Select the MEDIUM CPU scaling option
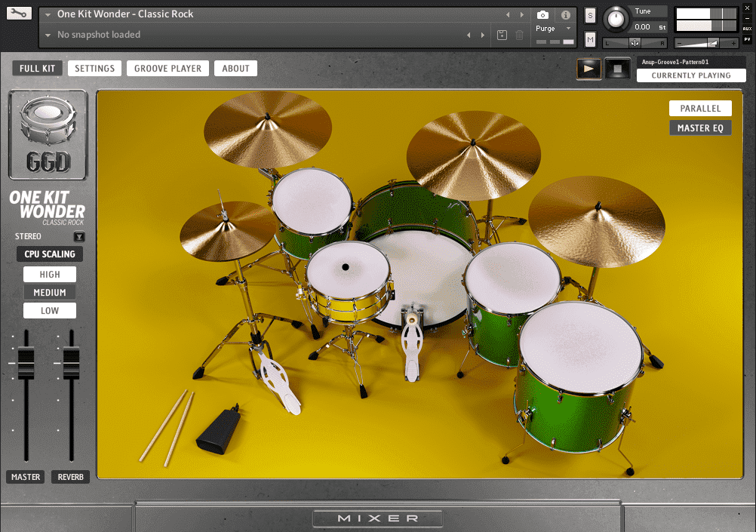The height and width of the screenshot is (532, 756). coord(49,292)
